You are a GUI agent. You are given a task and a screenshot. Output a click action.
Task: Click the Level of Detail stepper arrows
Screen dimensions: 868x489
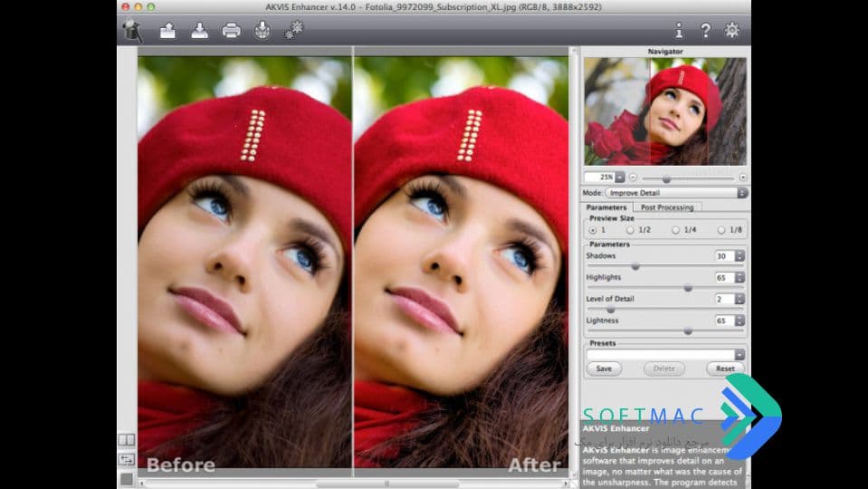[739, 299]
